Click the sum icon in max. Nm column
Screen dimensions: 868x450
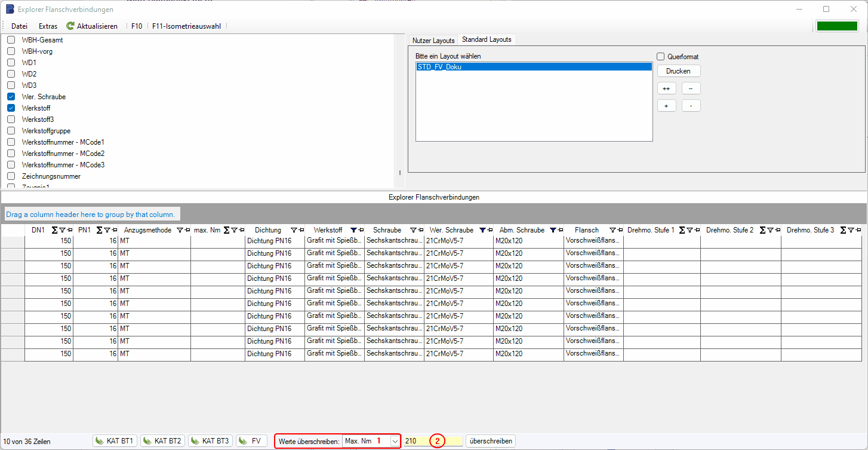click(227, 230)
